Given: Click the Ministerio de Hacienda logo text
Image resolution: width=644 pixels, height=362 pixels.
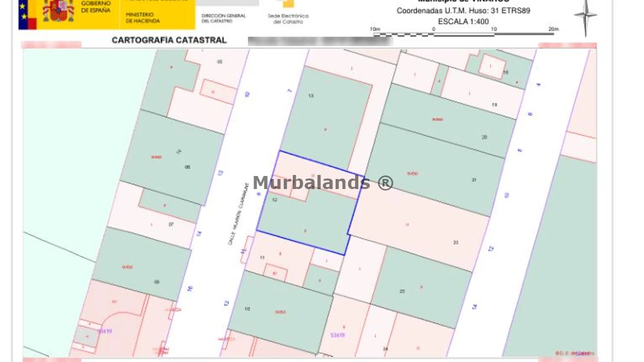Looking at the screenshot, I should coord(142,18).
